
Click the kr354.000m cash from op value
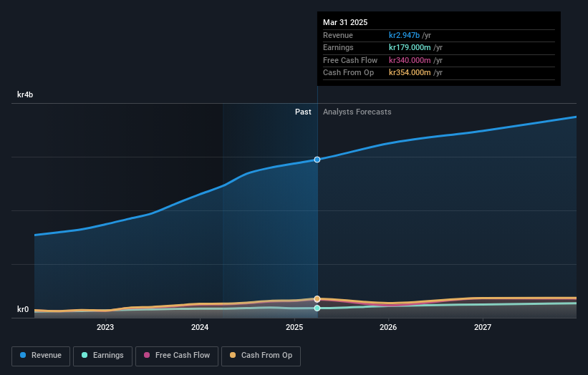click(x=410, y=73)
